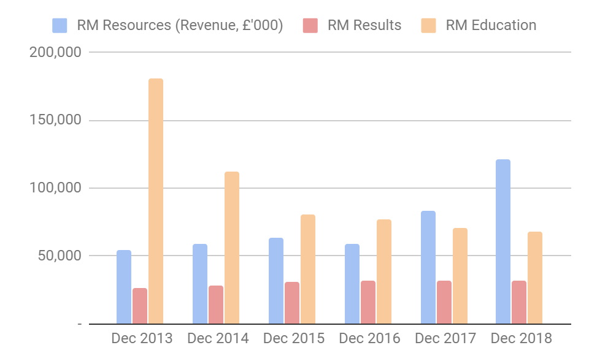Select the Dec 2015 RM Resources bar
589x364 pixels.
(x=276, y=281)
